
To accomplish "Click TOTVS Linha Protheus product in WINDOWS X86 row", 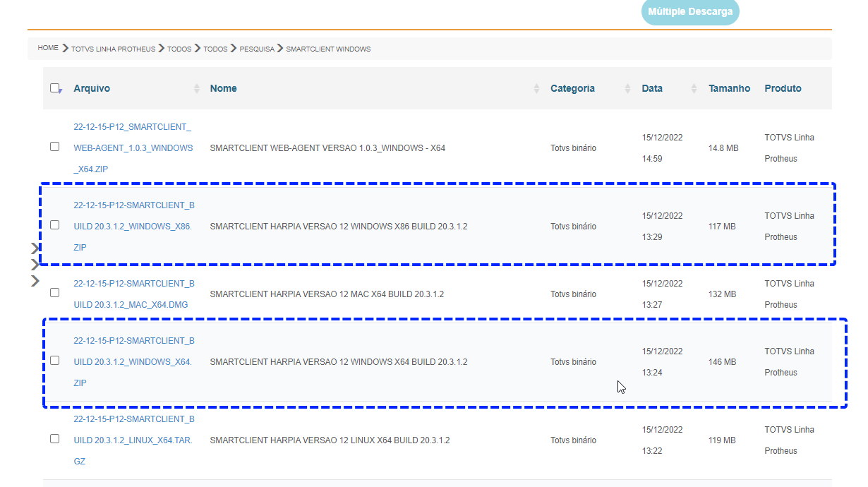I will (x=789, y=227).
